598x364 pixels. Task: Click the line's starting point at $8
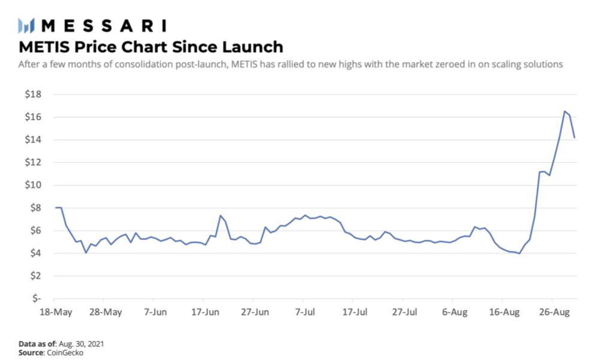(55, 208)
